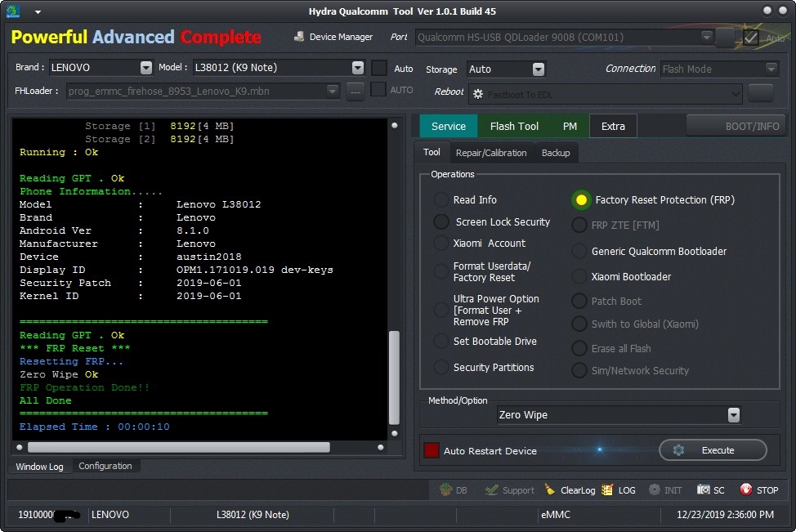Toggle Auto Restart Device checkbox
This screenshot has width=796, height=532.
(431, 450)
